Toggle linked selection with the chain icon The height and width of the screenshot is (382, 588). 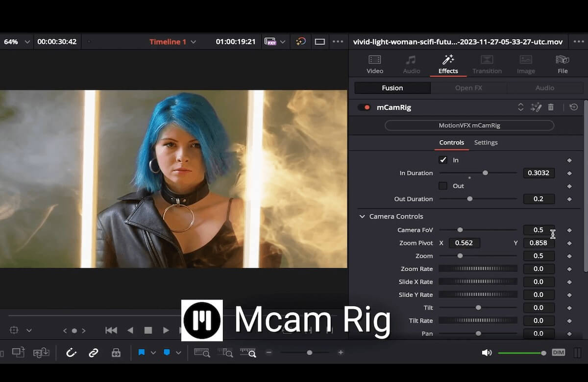pos(93,352)
